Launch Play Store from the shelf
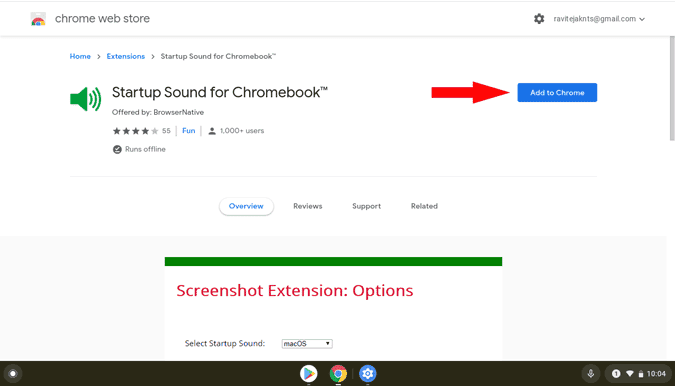The width and height of the screenshot is (675, 386). click(x=309, y=374)
